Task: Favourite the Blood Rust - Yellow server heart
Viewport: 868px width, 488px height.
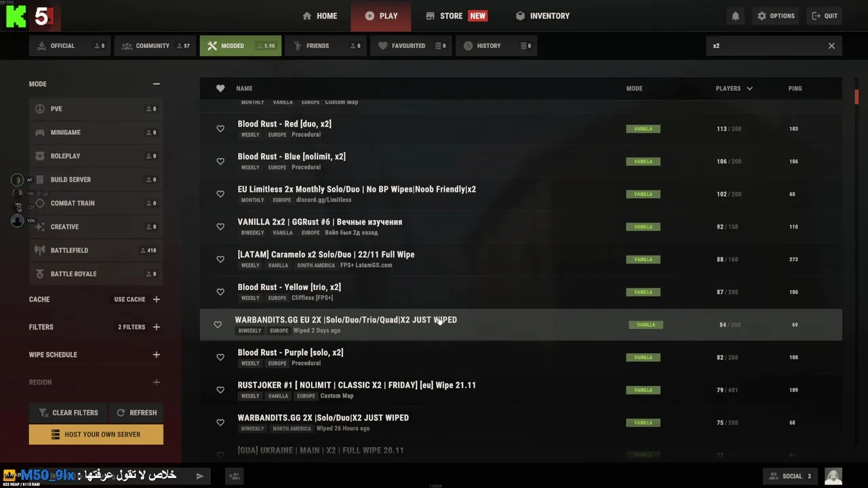Action: (220, 291)
